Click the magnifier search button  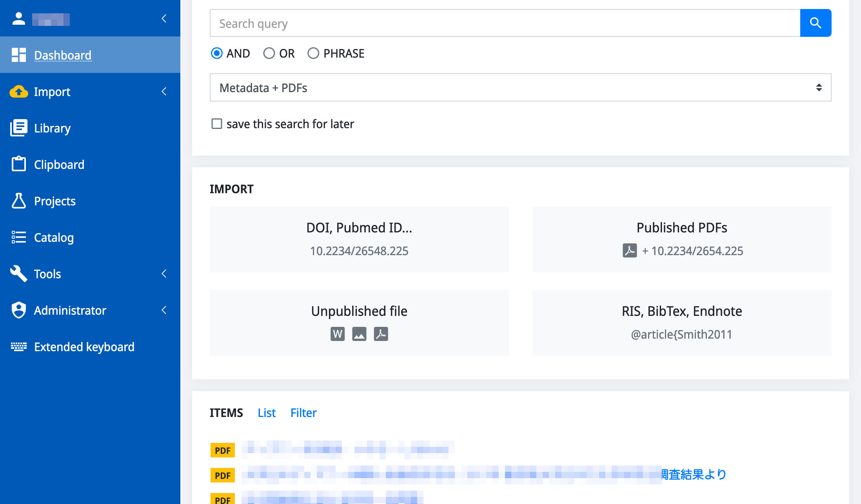(x=816, y=23)
